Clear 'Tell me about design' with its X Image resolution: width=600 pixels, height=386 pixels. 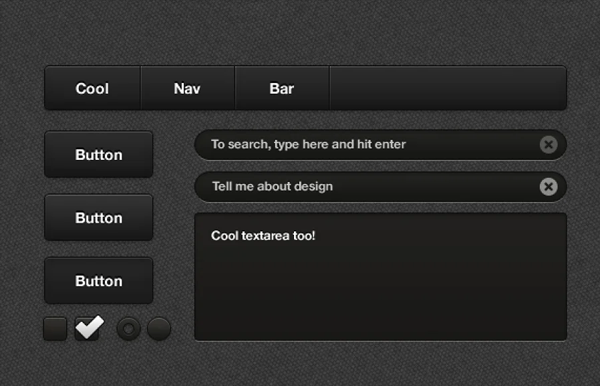pyautogui.click(x=548, y=187)
